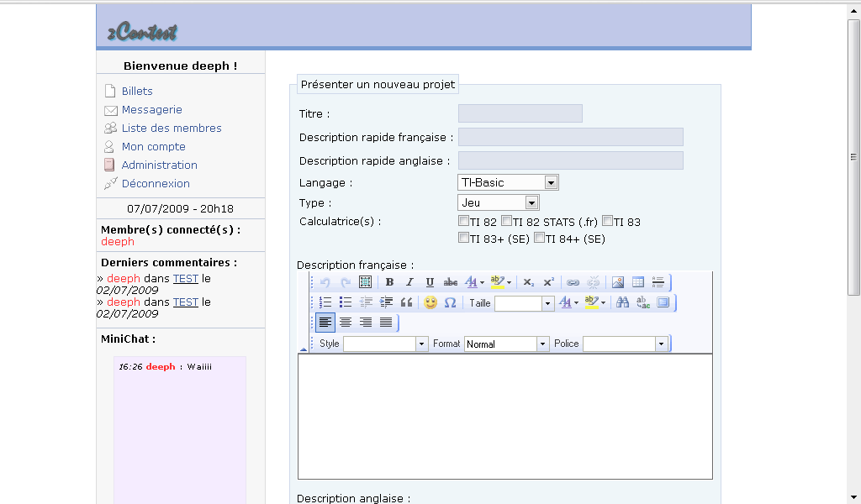This screenshot has height=504, width=861.
Task: Insert special character with Omega icon
Action: click(x=450, y=302)
